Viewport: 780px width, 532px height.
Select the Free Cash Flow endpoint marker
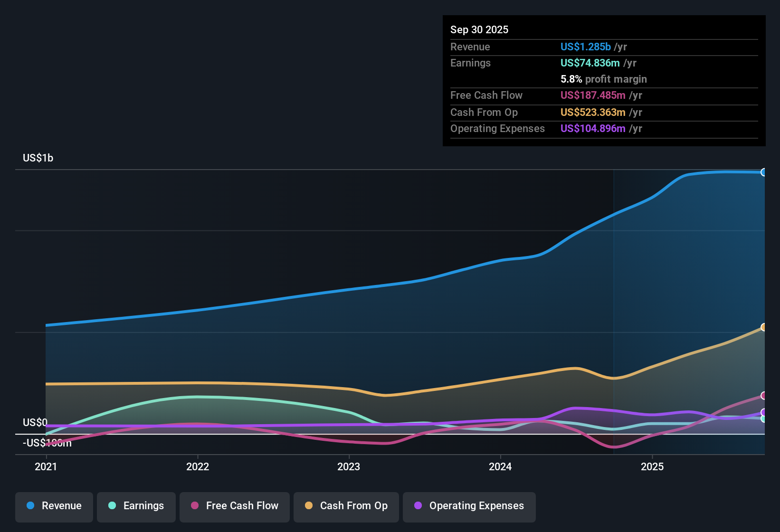pyautogui.click(x=763, y=396)
